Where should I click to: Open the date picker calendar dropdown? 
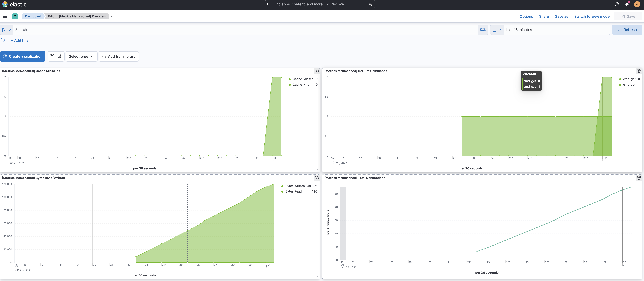coord(497,29)
